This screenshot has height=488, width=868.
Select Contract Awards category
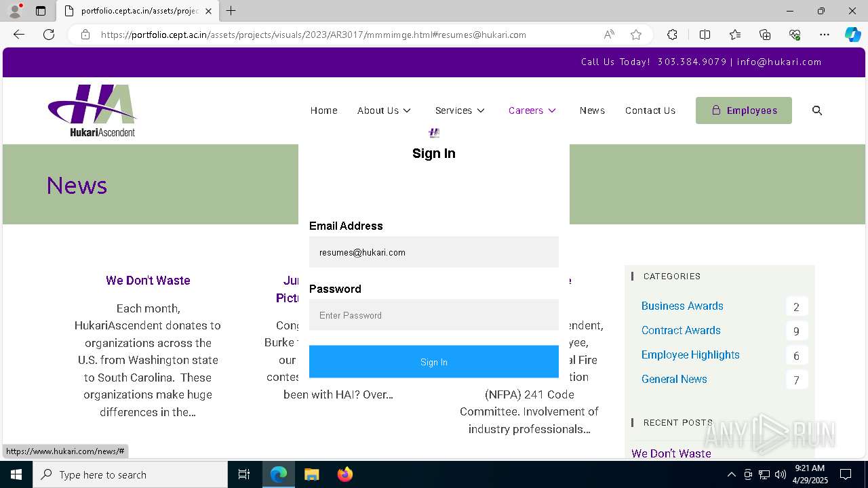681,330
